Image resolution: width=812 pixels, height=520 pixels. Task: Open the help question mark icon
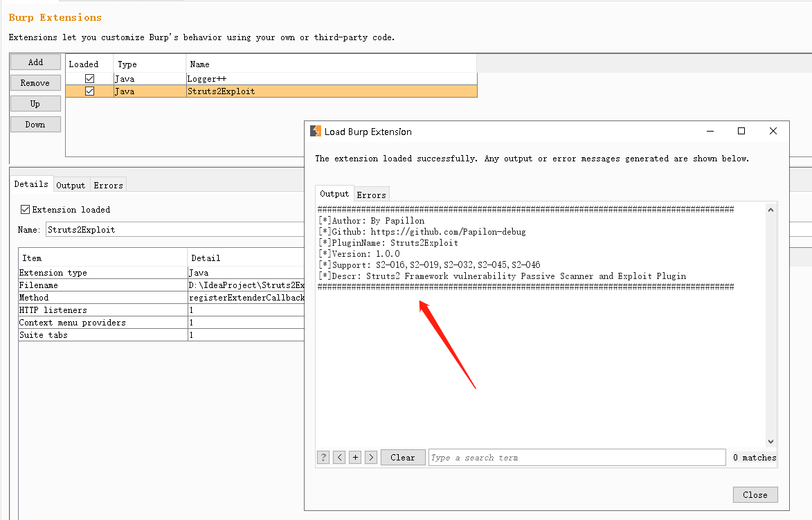tap(323, 457)
